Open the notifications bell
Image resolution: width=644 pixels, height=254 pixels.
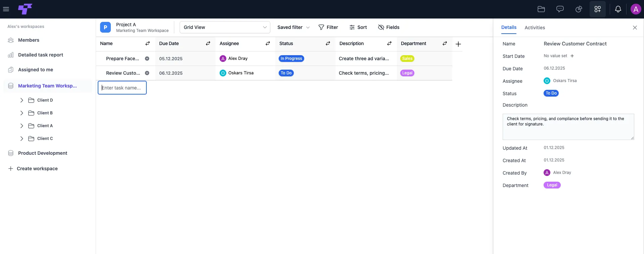[x=618, y=9]
